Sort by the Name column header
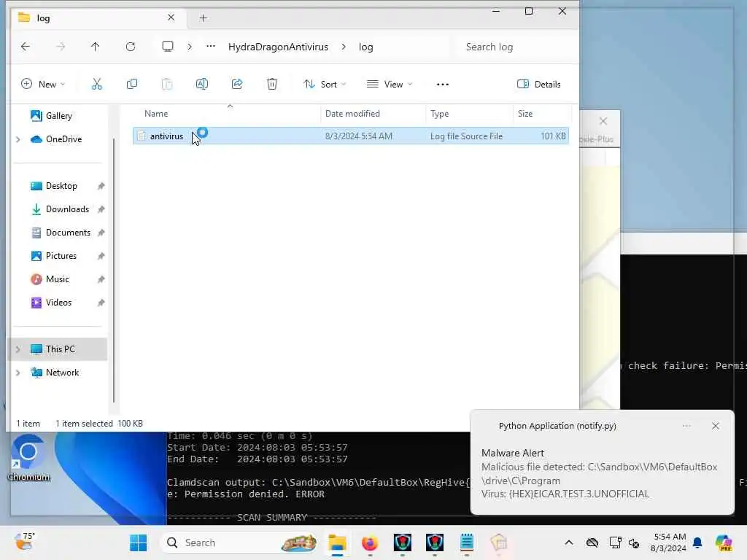Screen dimensions: 747x560 click(156, 114)
